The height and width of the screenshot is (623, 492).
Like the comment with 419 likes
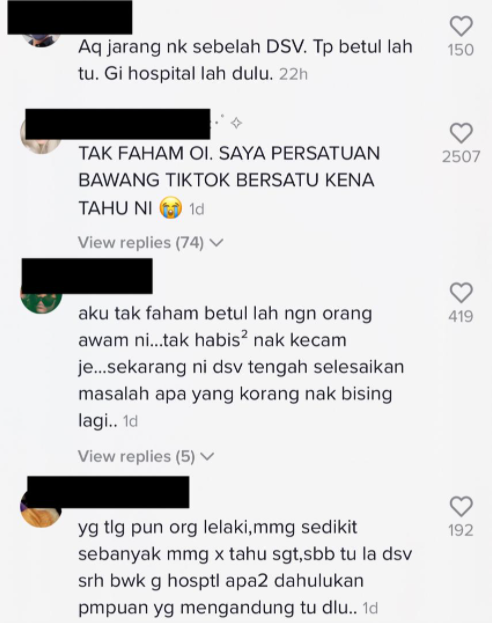[461, 293]
